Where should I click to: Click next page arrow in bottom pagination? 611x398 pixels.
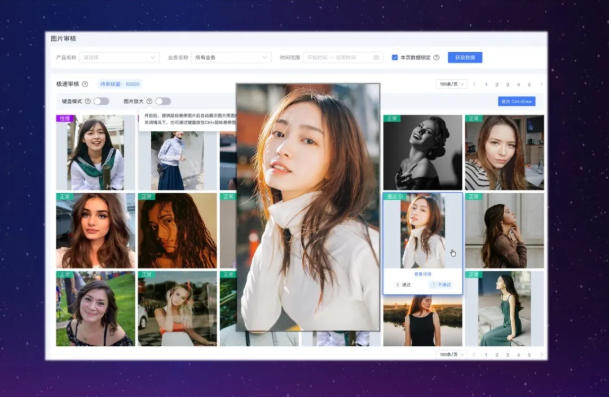541,355
